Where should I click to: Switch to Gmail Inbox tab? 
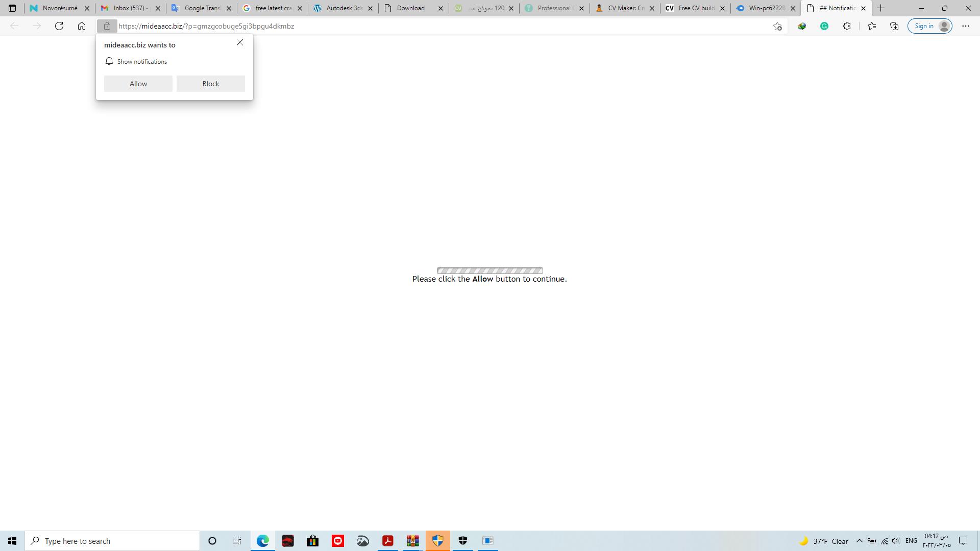pos(130,8)
